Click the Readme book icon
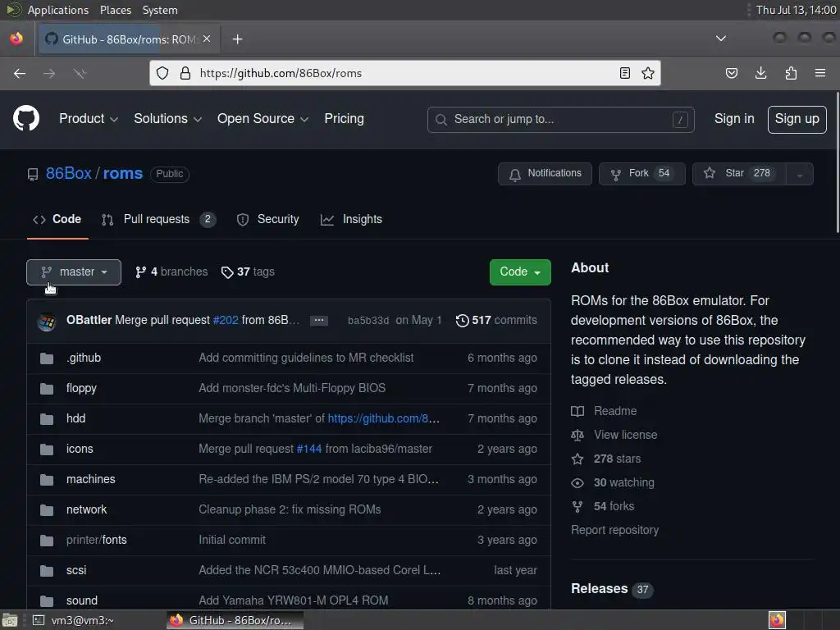840x630 pixels. point(577,412)
